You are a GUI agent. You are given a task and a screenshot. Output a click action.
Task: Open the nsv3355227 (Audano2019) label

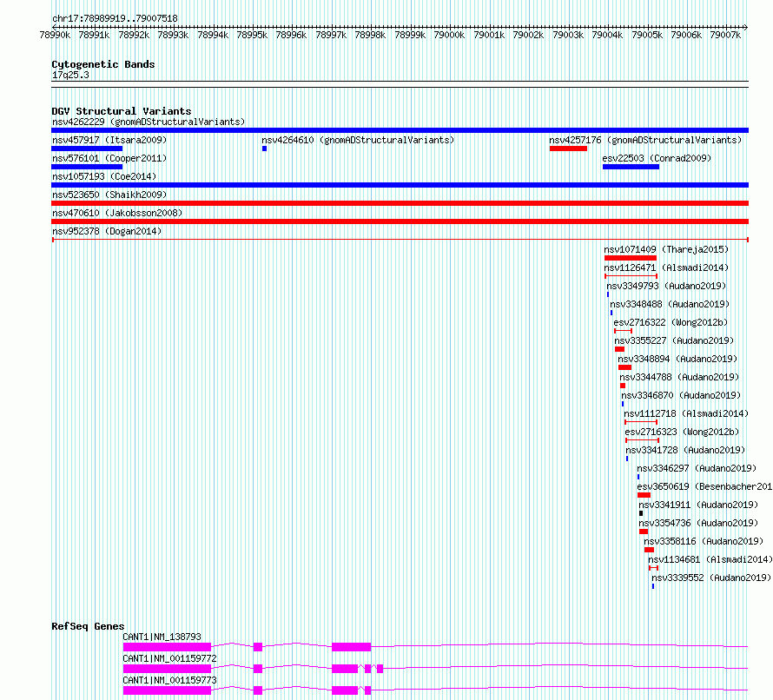click(x=674, y=340)
